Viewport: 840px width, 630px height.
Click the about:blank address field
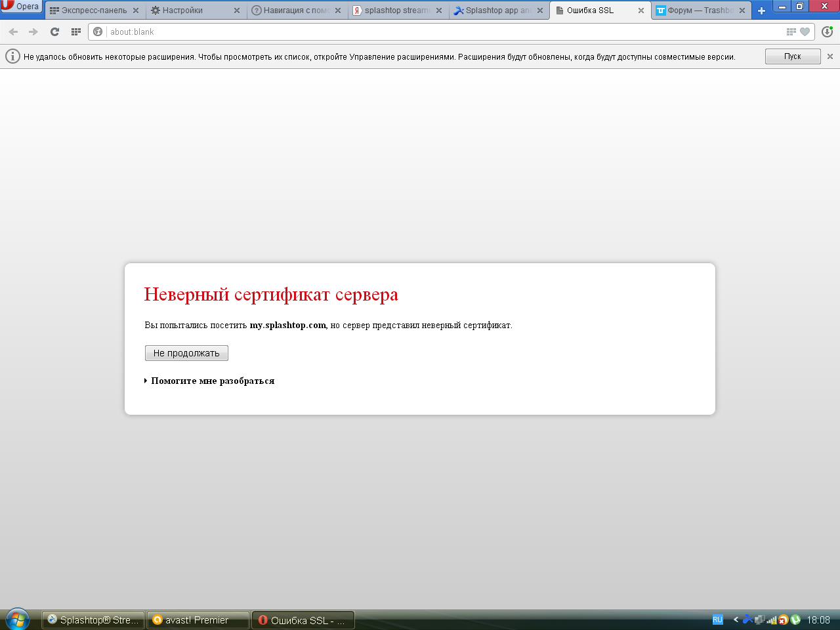point(440,31)
